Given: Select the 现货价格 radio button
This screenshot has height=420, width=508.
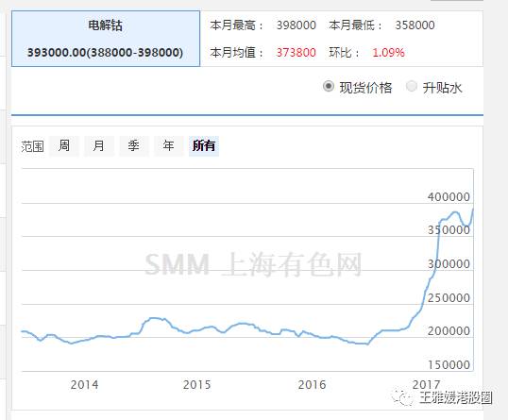Looking at the screenshot, I should [329, 87].
